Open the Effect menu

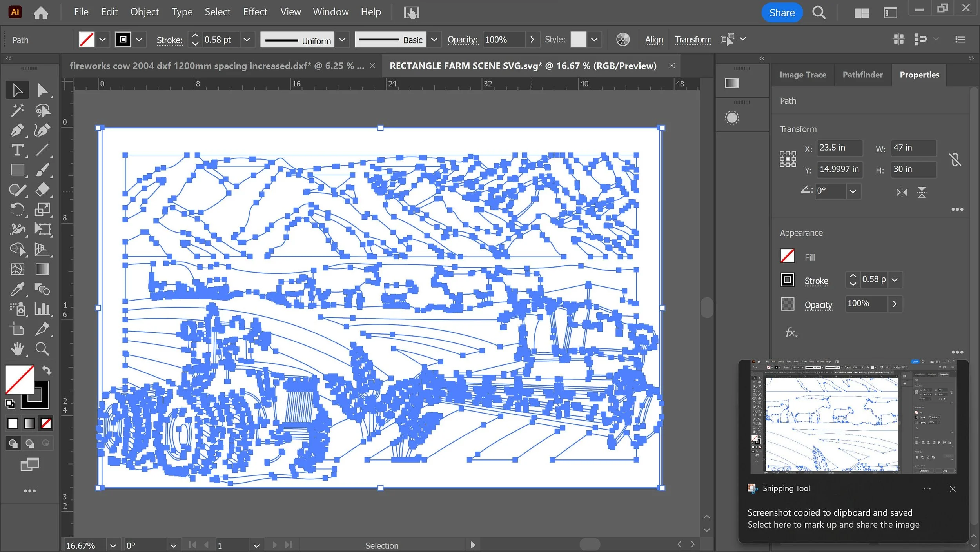tap(255, 12)
